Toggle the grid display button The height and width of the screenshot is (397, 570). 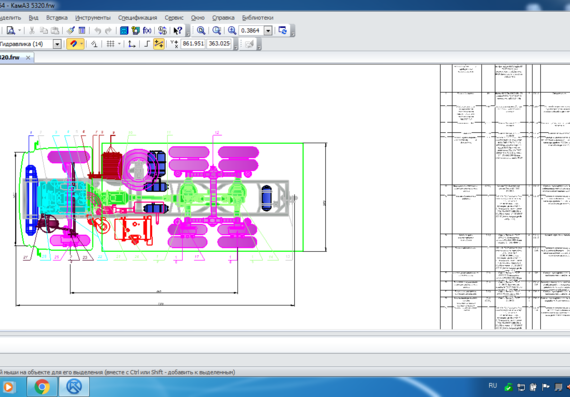click(x=111, y=44)
